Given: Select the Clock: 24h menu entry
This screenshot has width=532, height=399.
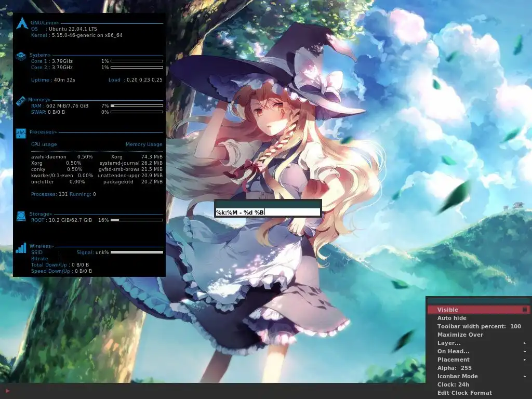Looking at the screenshot, I should 478,384.
